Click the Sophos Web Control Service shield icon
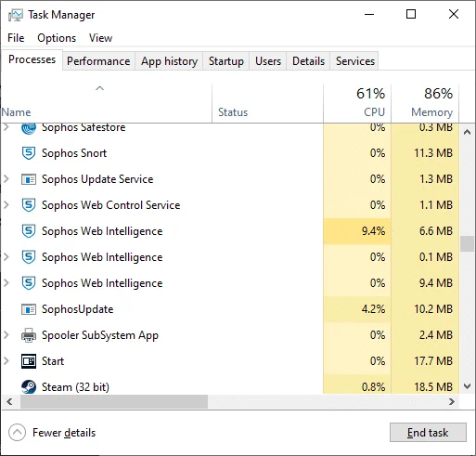Screen dimensions: 476x456 (29, 205)
